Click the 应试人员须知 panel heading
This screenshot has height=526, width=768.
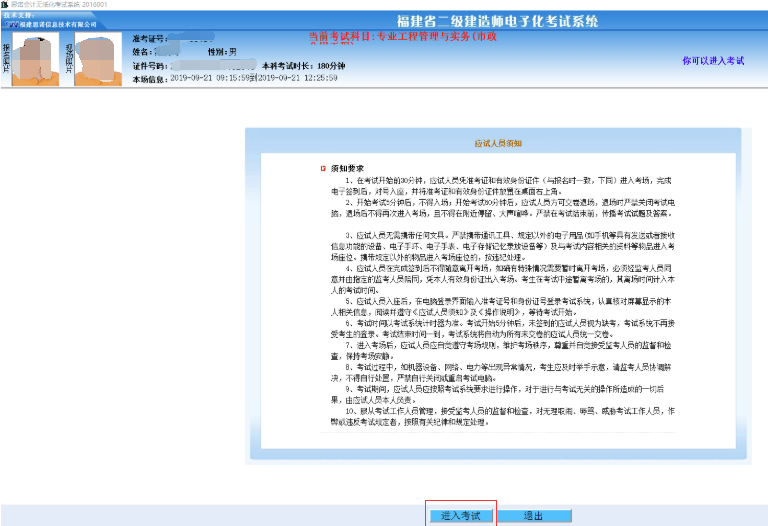tap(498, 143)
